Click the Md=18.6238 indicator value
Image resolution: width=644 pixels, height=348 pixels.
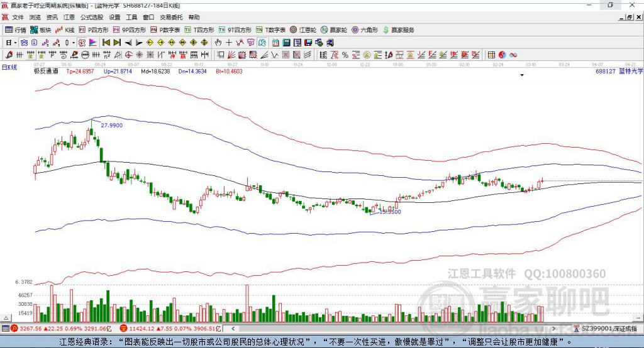coord(155,71)
